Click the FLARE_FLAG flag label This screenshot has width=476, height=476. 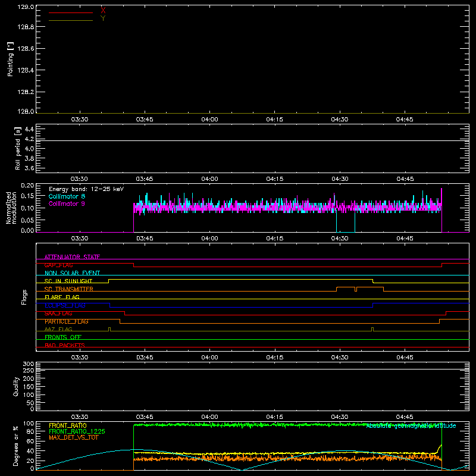tap(62, 297)
